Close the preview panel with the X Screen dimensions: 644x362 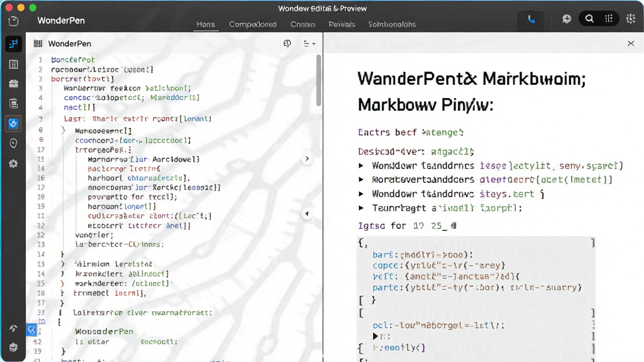click(631, 43)
